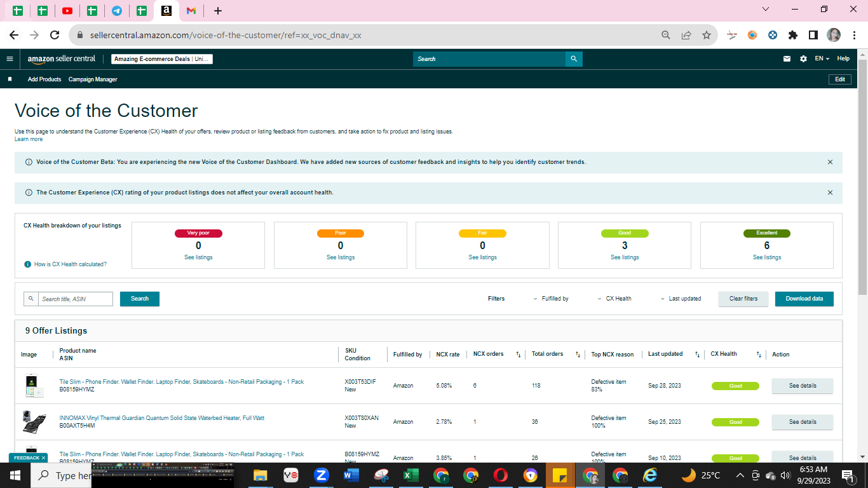This screenshot has height=488, width=868.
Task: Click the Edit button in navigation bar
Action: pyautogui.click(x=839, y=79)
